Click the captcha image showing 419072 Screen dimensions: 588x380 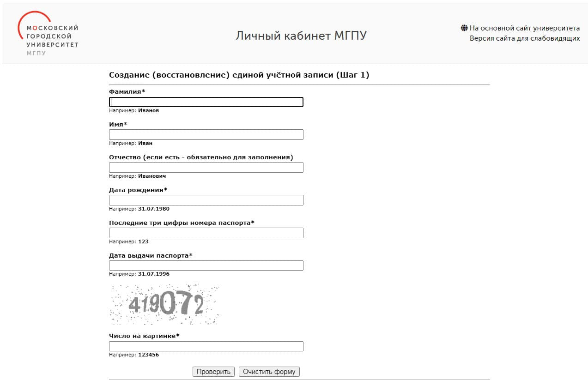[164, 304]
